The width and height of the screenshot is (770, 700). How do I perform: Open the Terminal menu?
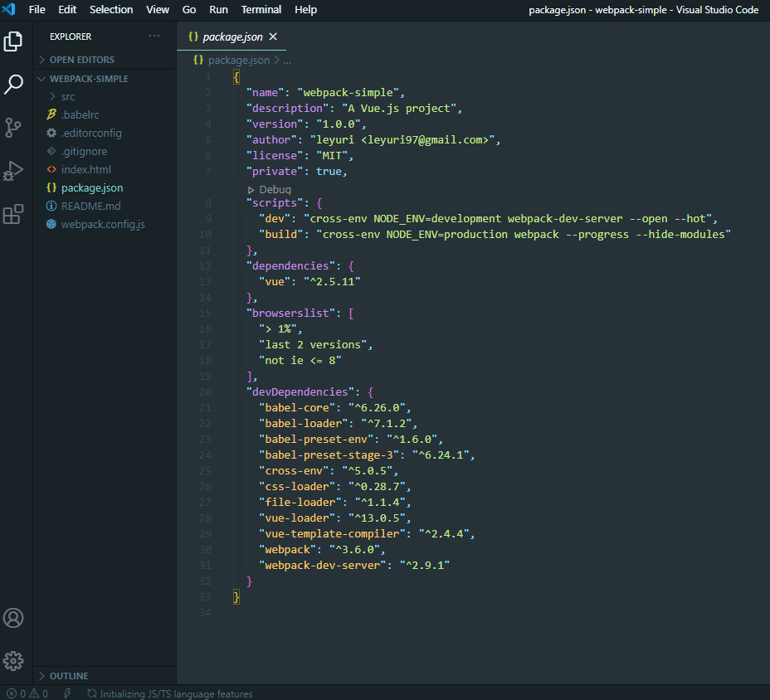click(x=261, y=9)
